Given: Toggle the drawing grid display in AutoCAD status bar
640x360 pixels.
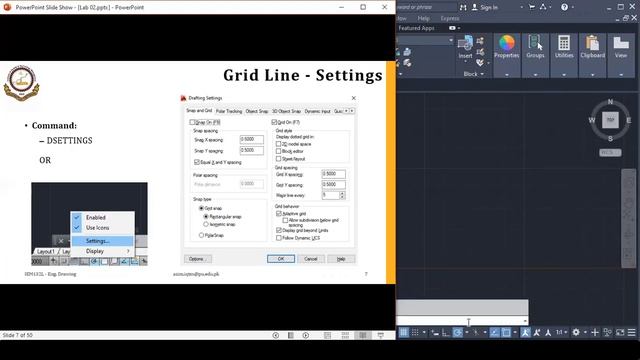Looking at the screenshot, I should click(404, 332).
